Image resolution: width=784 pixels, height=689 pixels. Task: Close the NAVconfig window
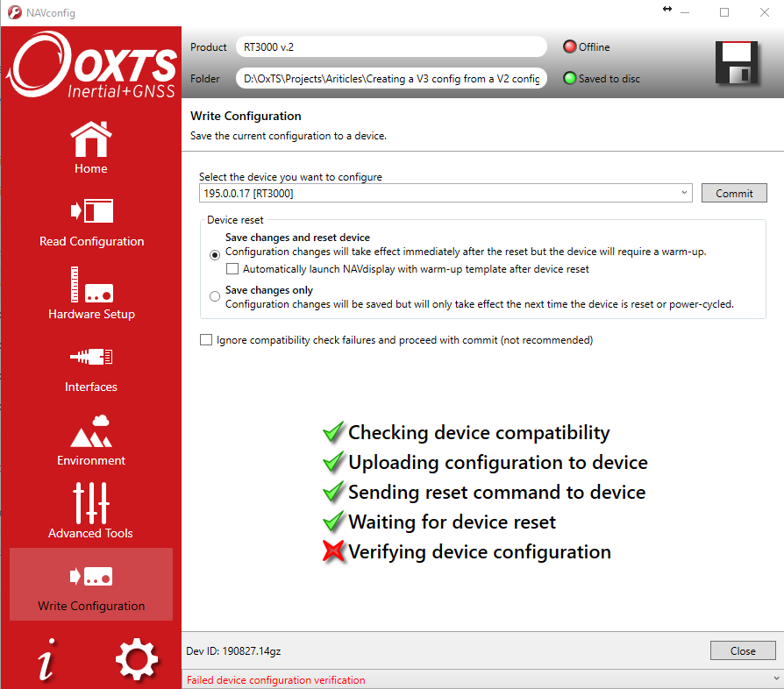tap(765, 12)
